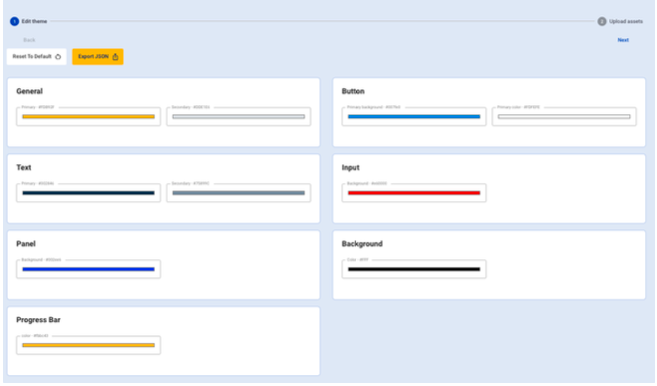Viewport: 657px width, 386px height.
Task: Open the Text primary dark navy swatch
Action: pyautogui.click(x=88, y=193)
